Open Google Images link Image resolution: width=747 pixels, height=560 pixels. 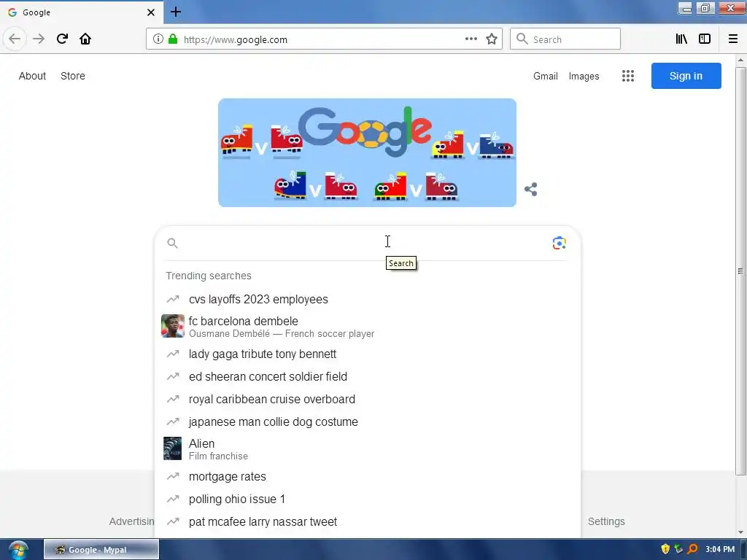coord(584,76)
